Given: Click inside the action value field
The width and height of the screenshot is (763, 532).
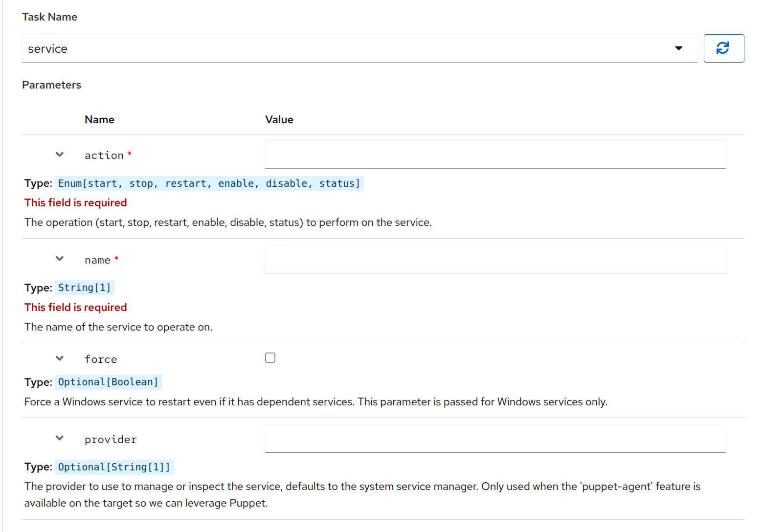Looking at the screenshot, I should (x=494, y=154).
